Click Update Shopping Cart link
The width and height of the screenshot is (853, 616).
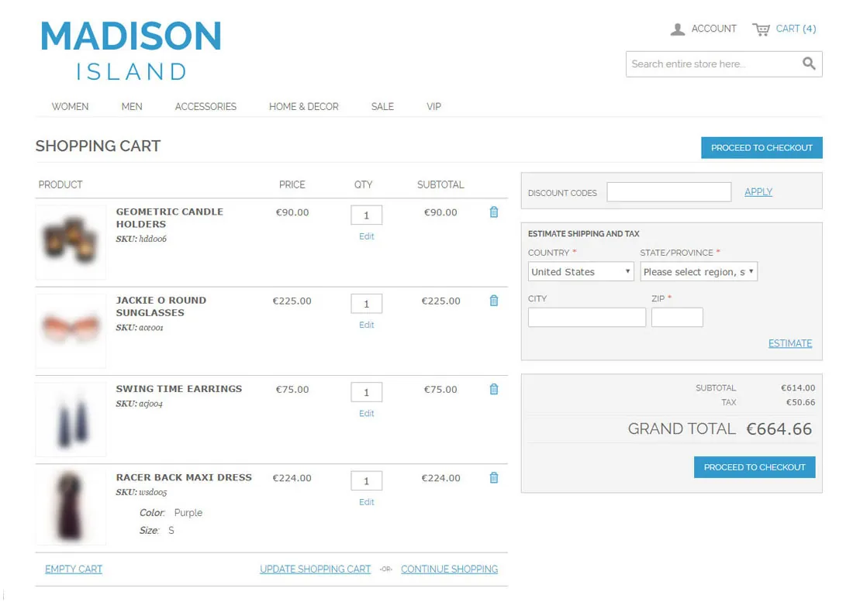point(315,570)
